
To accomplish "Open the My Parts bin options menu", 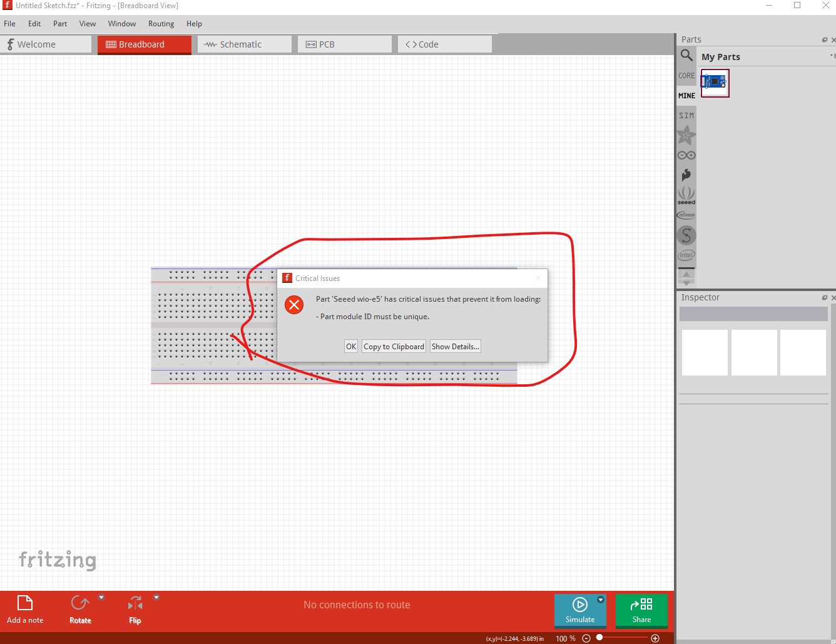I will coord(832,56).
